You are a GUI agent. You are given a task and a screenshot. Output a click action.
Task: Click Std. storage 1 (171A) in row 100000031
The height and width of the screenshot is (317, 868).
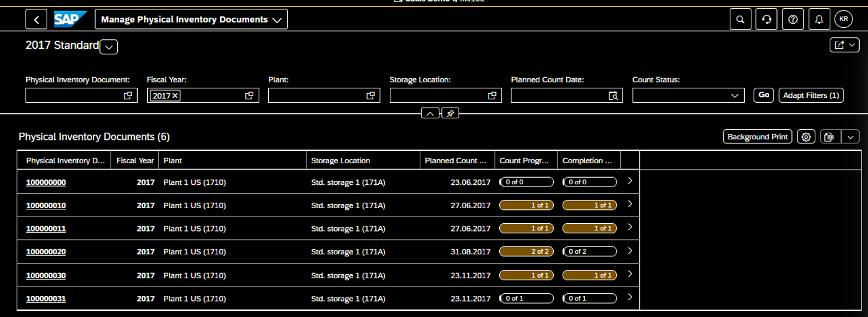tap(348, 299)
